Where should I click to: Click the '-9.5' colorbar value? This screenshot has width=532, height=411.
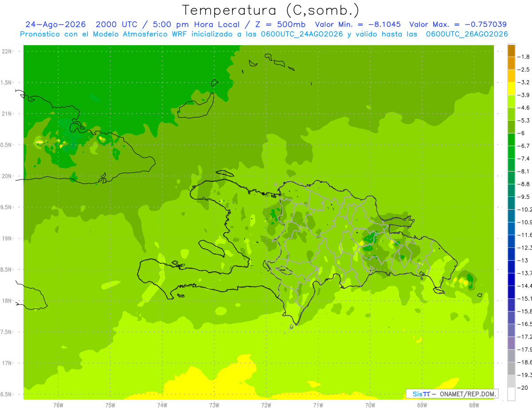coord(524,197)
